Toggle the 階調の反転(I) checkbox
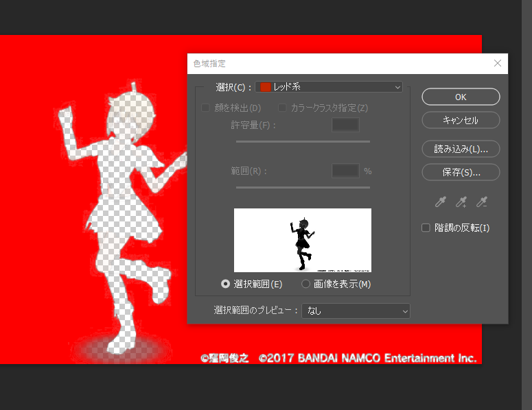 tap(426, 228)
